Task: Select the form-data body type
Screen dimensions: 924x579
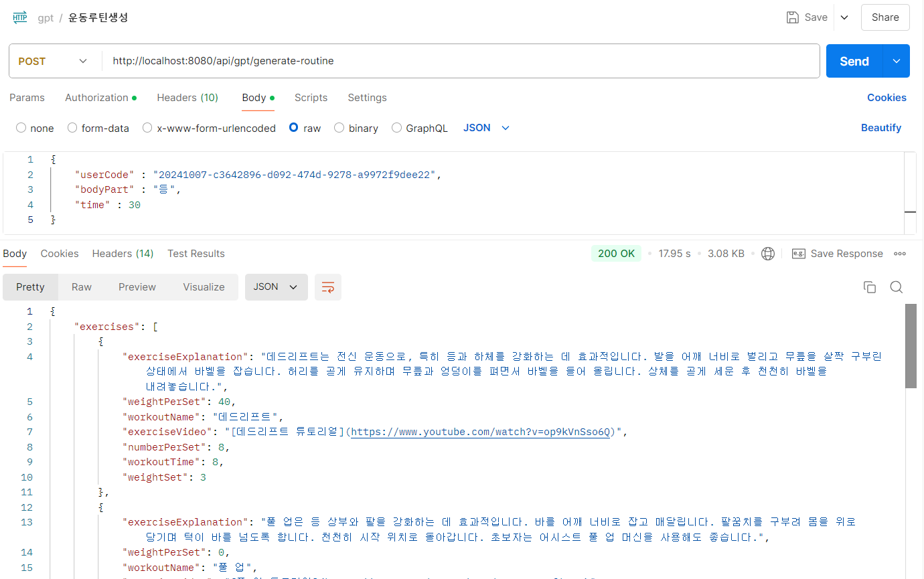Action: [72, 128]
